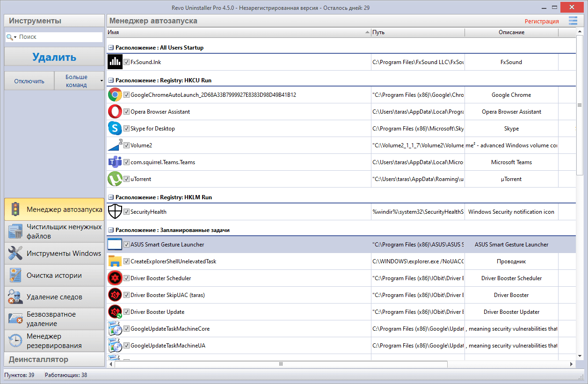
Task: Open Безвозвратное удаление
Action: [54, 319]
